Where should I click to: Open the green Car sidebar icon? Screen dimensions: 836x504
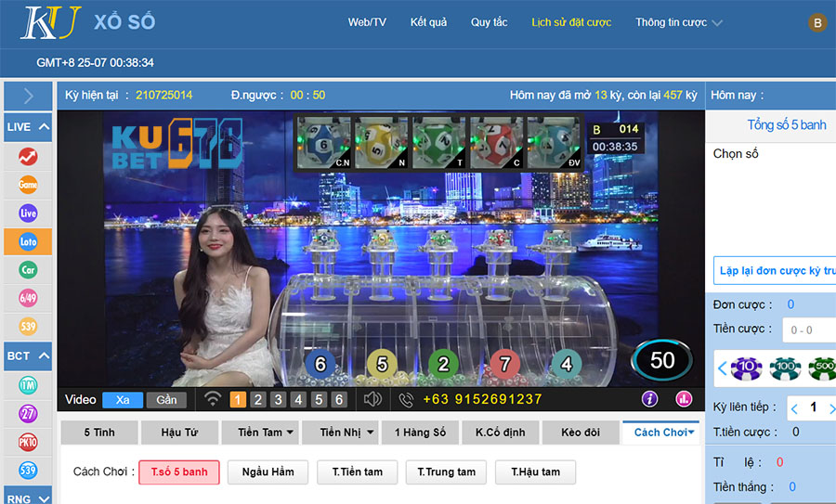(x=28, y=269)
